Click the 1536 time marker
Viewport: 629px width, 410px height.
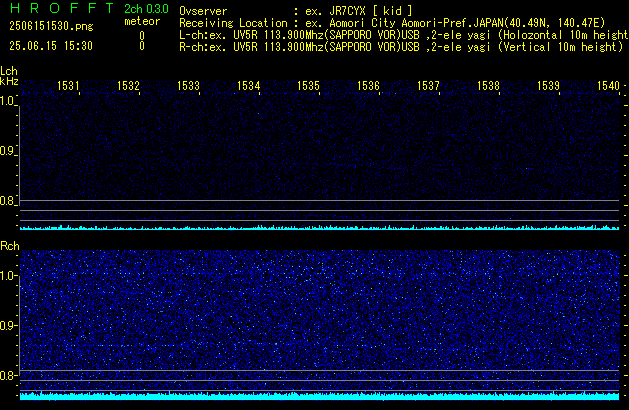[x=368, y=86]
